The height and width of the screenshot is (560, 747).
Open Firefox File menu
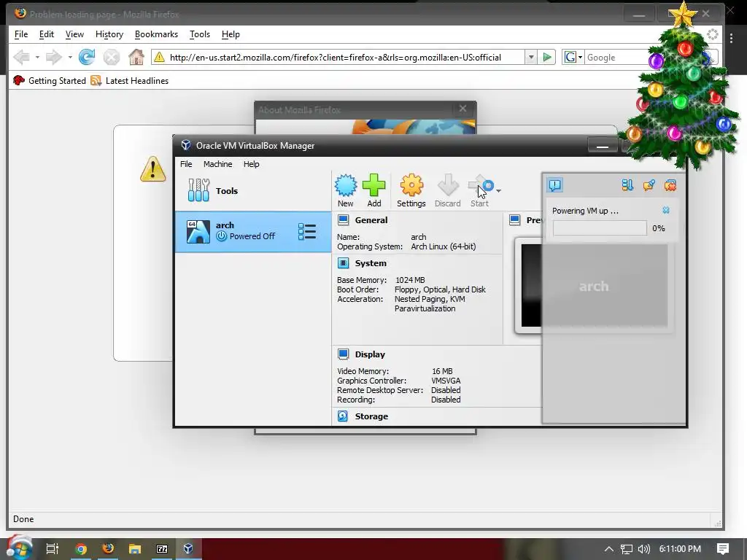(x=21, y=34)
